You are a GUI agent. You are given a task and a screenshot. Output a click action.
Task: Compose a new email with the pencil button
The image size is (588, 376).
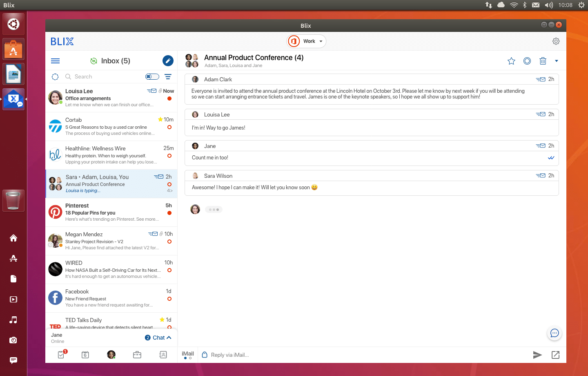(168, 61)
